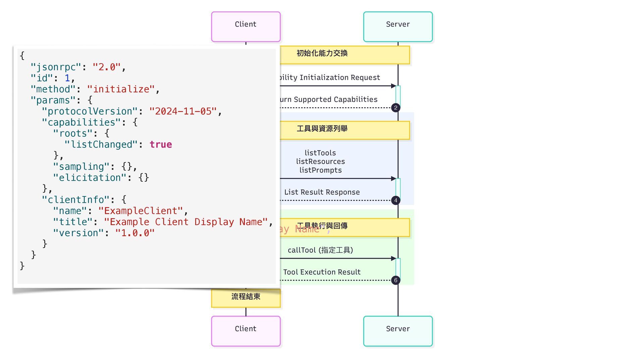This screenshot has height=362, width=644.
Task: Click the "method" key in the code
Action: point(53,89)
